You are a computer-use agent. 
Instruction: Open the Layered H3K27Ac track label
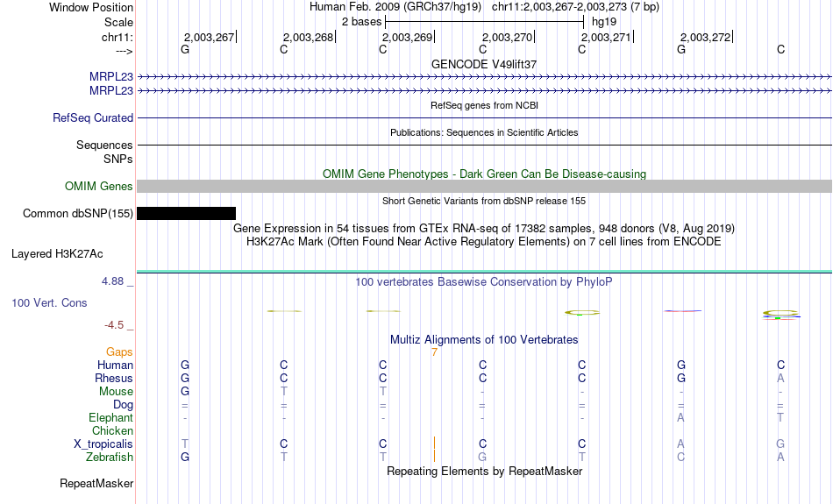pyautogui.click(x=57, y=254)
